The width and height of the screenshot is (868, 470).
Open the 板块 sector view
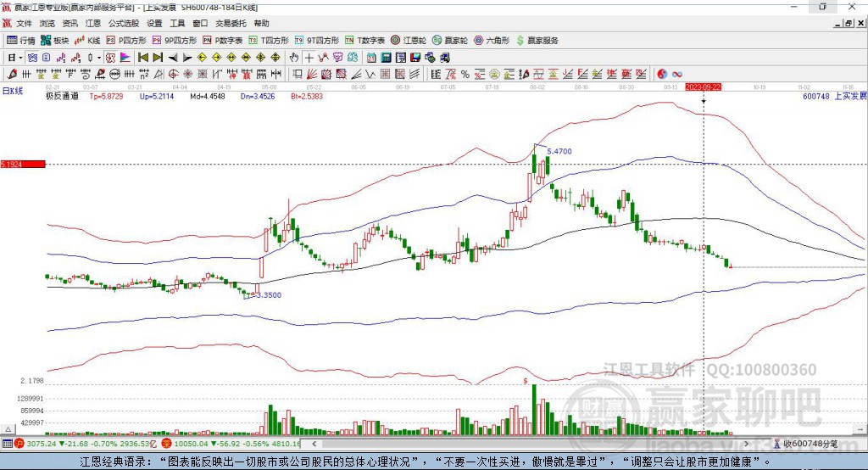(55, 41)
